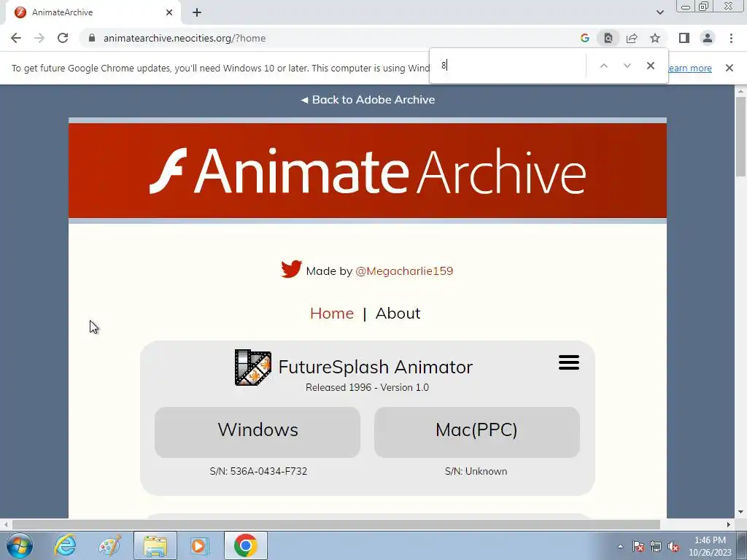Click the serial number 536A-0434-F732
The width and height of the screenshot is (747, 560).
click(x=268, y=472)
